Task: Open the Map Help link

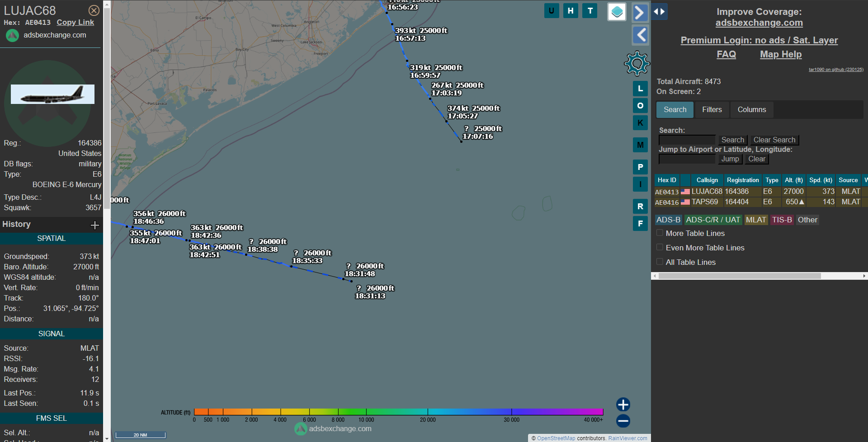Action: click(781, 54)
